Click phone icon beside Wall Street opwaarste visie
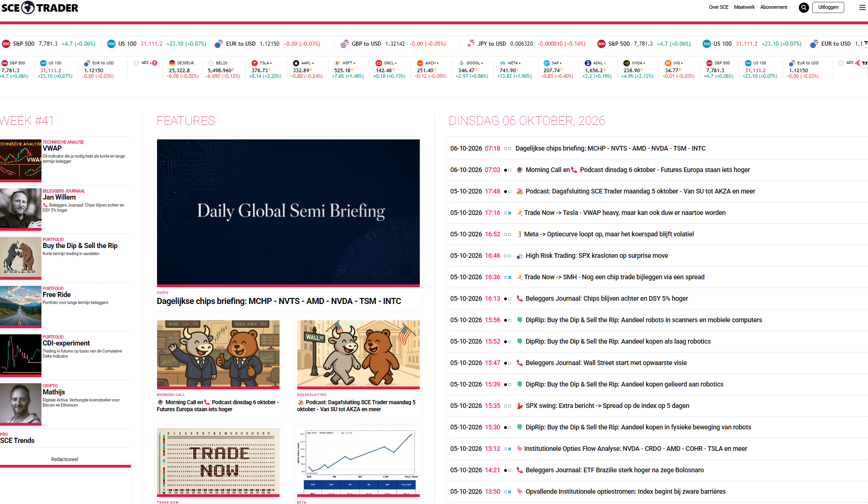Image resolution: width=868 pixels, height=504 pixels. tap(519, 363)
